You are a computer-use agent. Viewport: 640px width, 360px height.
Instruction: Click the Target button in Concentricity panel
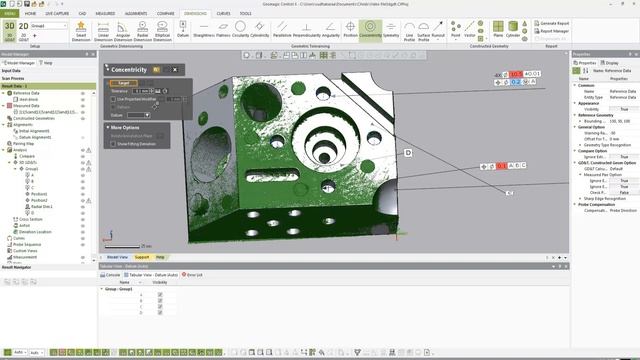pyautogui.click(x=124, y=83)
